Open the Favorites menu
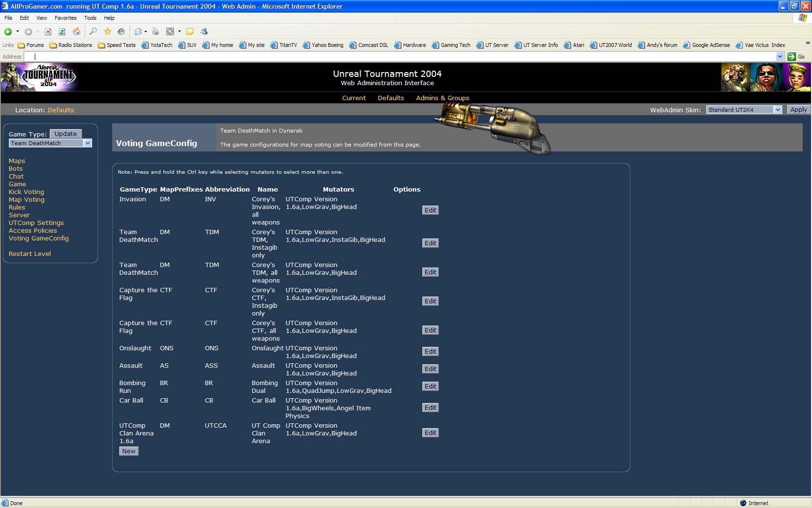Image resolution: width=812 pixels, height=508 pixels. coord(65,18)
